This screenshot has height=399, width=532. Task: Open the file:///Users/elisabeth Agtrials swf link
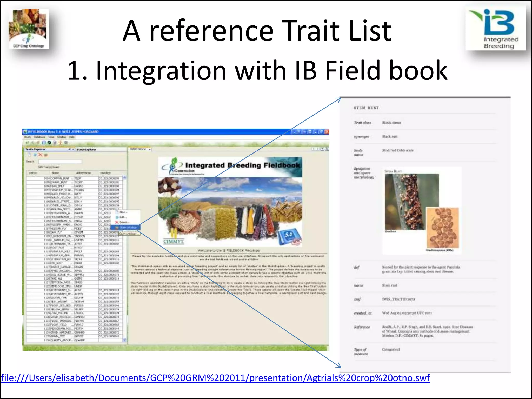215,378
